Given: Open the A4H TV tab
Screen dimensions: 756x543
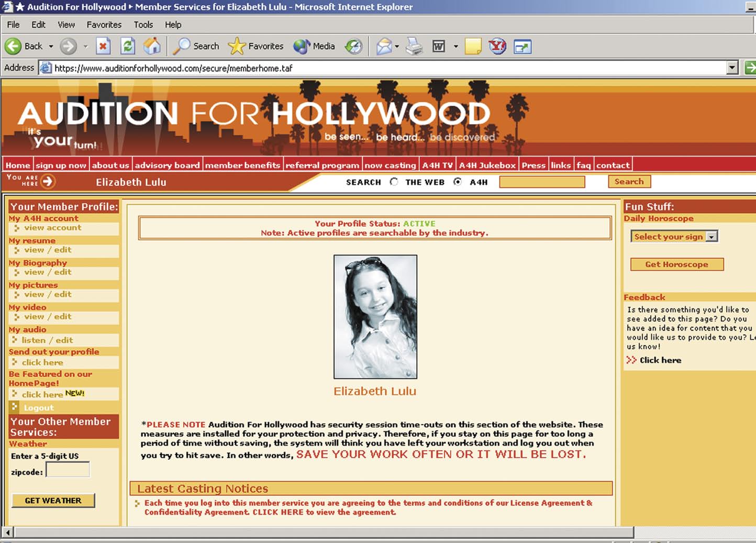Looking at the screenshot, I should pos(438,165).
